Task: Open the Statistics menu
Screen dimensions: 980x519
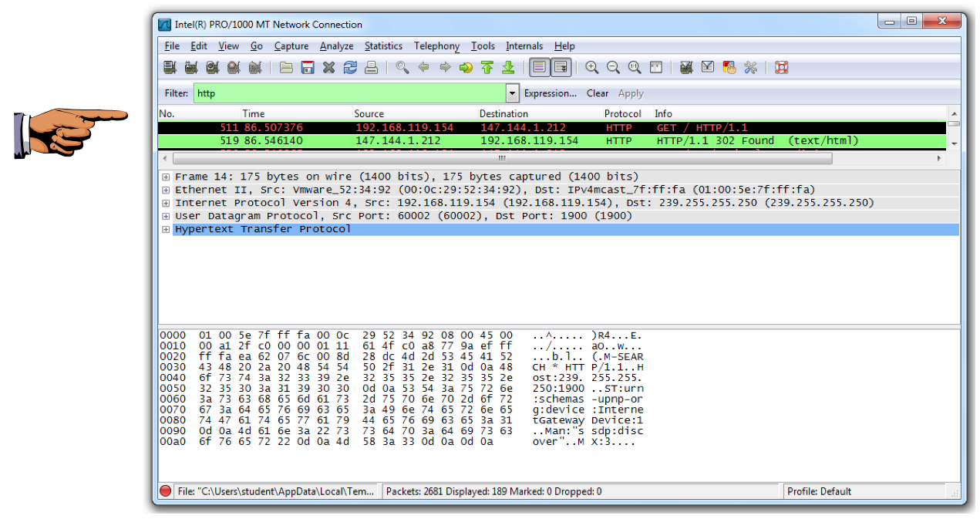Action: point(384,46)
